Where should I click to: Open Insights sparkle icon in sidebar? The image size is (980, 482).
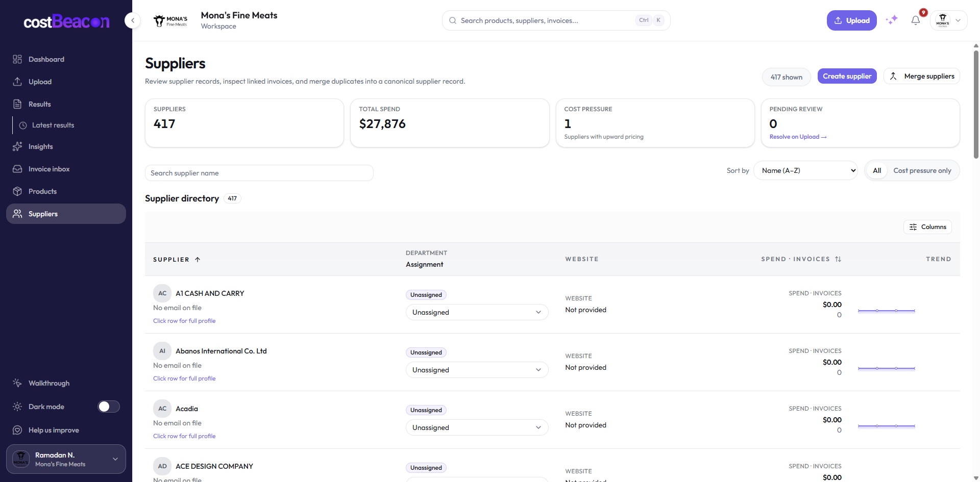[17, 146]
